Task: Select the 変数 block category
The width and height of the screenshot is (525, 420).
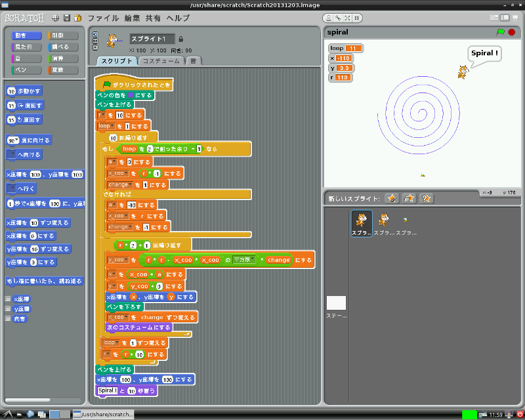Action: click(63, 70)
